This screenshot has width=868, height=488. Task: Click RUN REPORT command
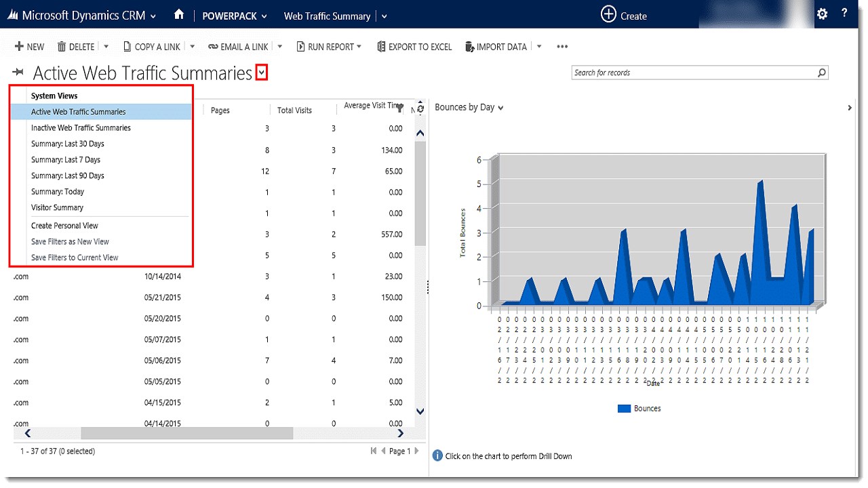click(x=329, y=47)
